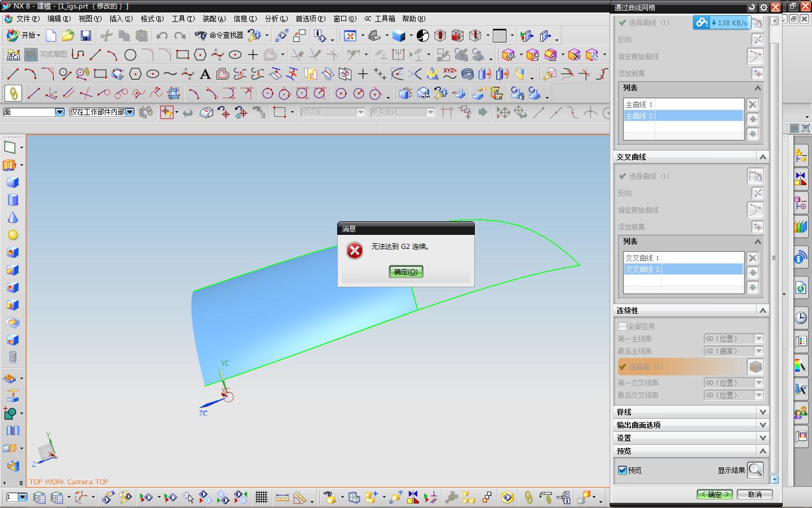Select the Rectangle sketch tool
This screenshot has height=508, width=812.
click(182, 55)
